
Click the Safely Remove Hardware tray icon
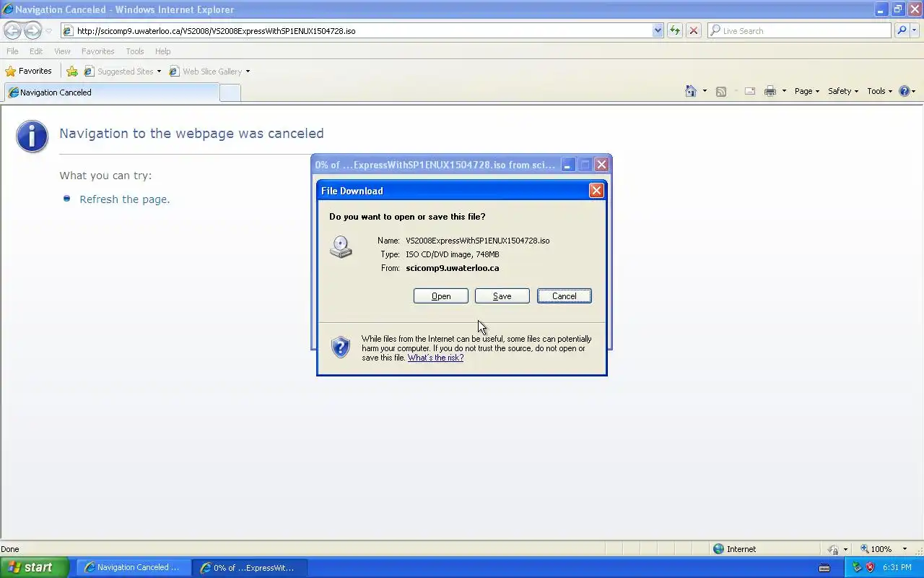857,568
